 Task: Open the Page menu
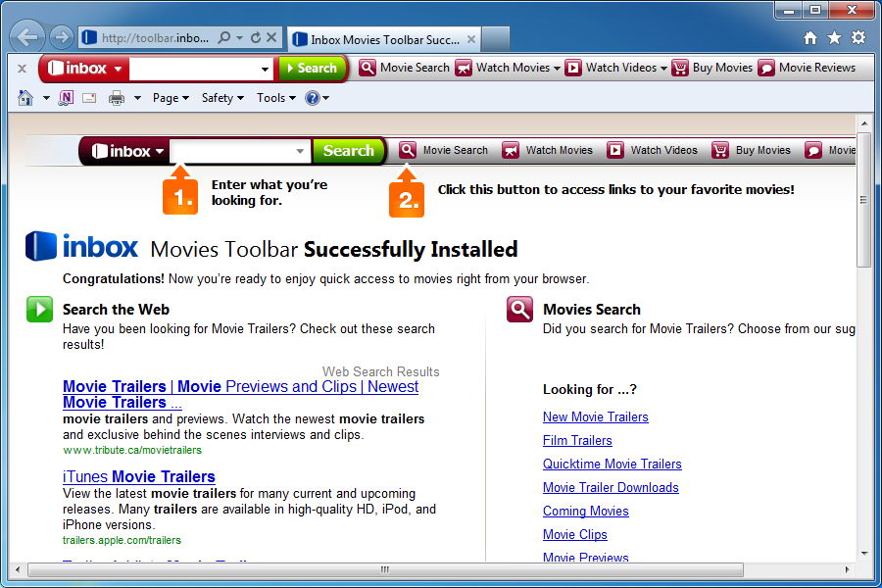pyautogui.click(x=171, y=98)
